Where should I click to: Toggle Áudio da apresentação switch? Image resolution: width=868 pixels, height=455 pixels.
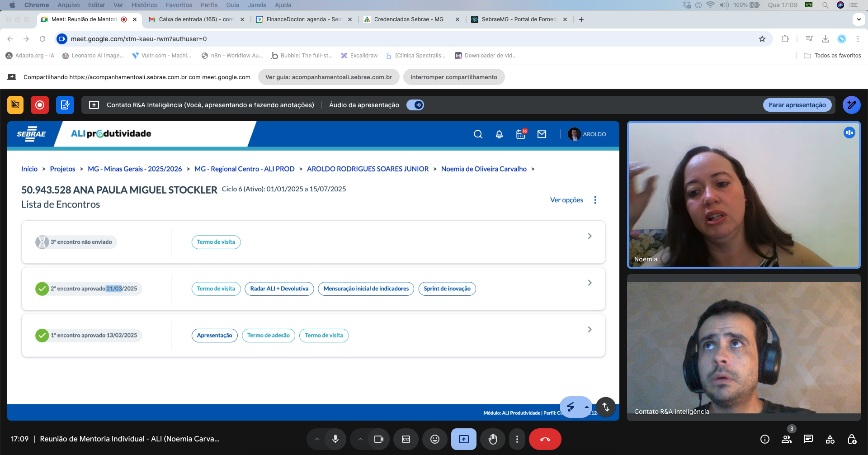tap(415, 105)
